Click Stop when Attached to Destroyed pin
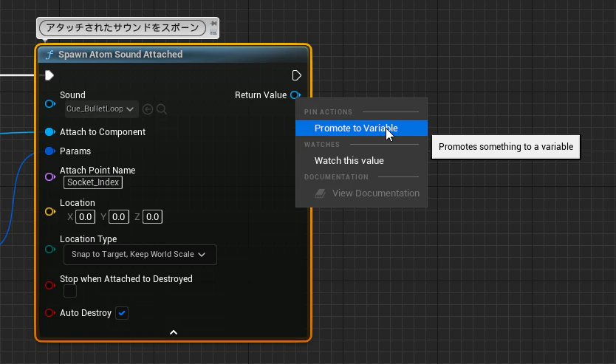 tap(50, 285)
